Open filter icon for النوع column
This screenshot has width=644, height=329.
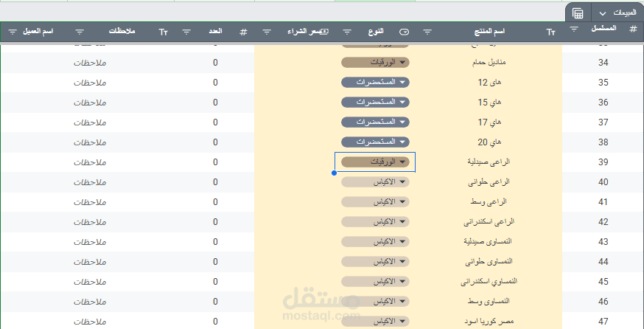347,32
